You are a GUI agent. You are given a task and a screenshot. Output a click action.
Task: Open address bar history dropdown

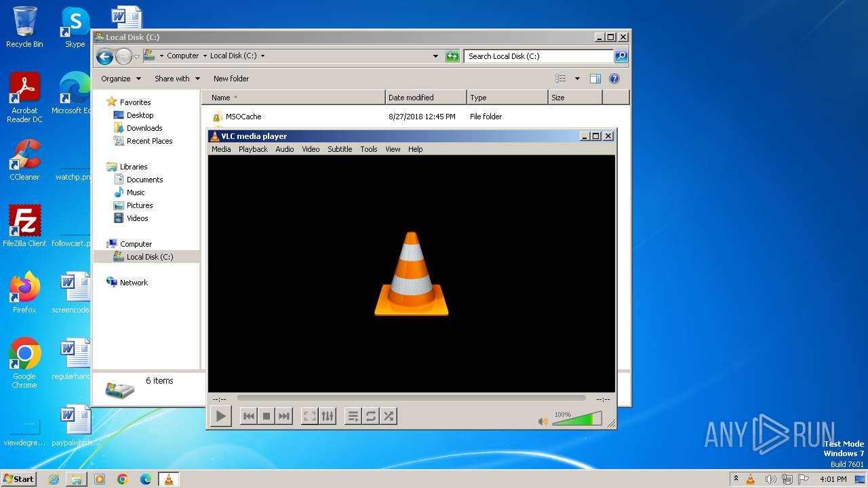pyautogui.click(x=435, y=56)
